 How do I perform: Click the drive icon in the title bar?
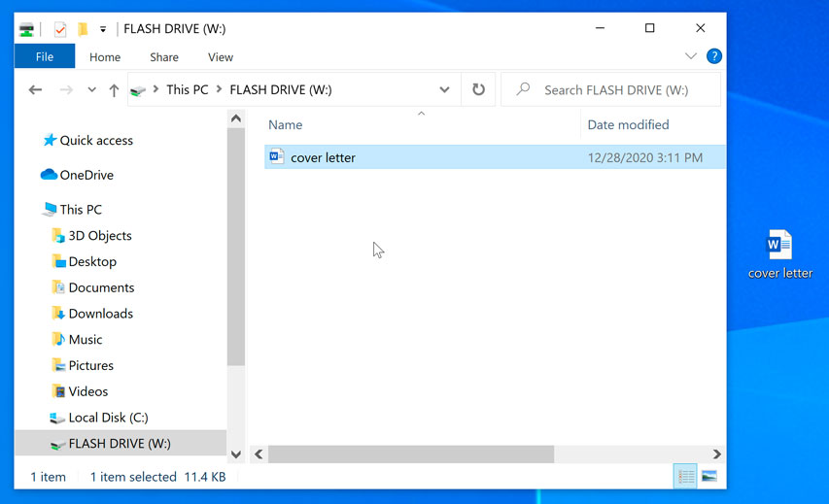[26, 29]
